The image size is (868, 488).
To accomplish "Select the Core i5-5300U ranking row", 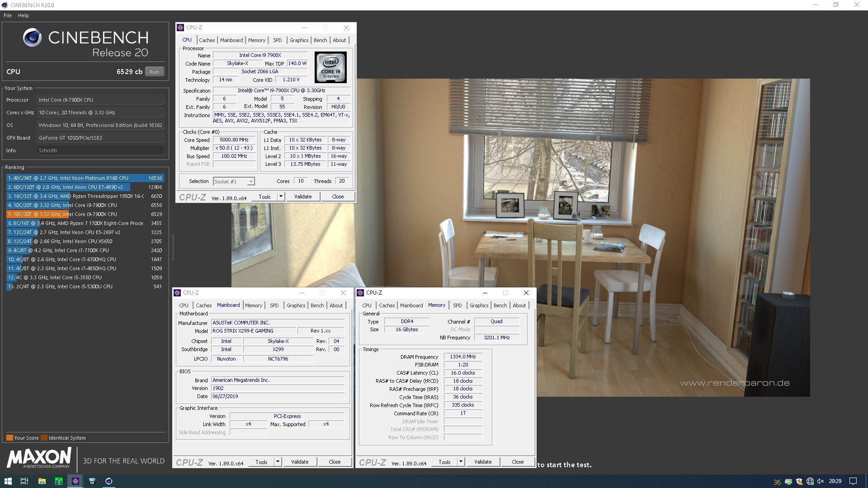I will coord(85,286).
